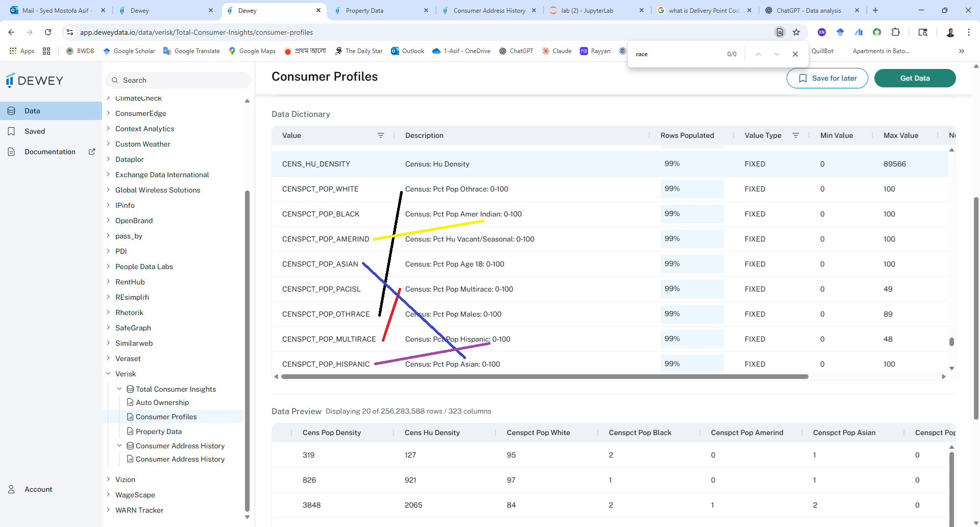Image resolution: width=980 pixels, height=527 pixels.
Task: Open the Property Data dataset
Action: 158,432
